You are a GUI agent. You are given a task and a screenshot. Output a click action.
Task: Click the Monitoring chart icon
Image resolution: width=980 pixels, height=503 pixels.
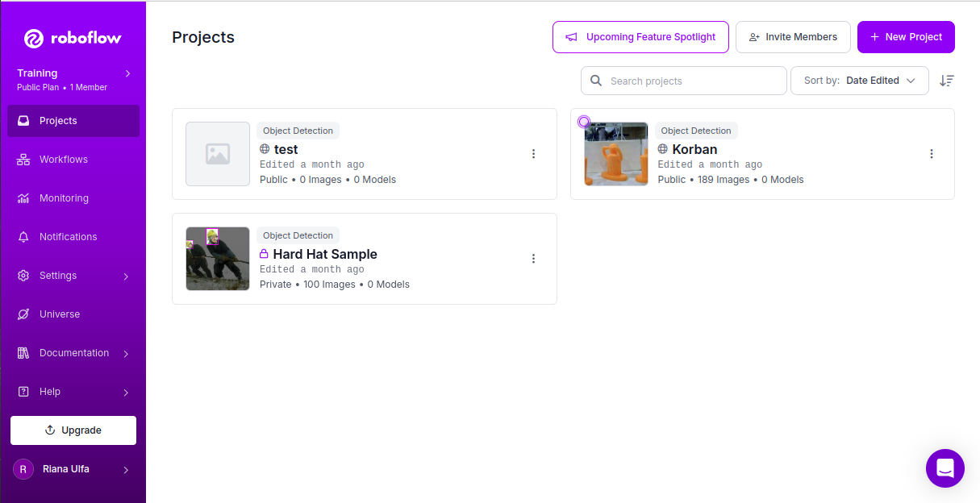(23, 198)
